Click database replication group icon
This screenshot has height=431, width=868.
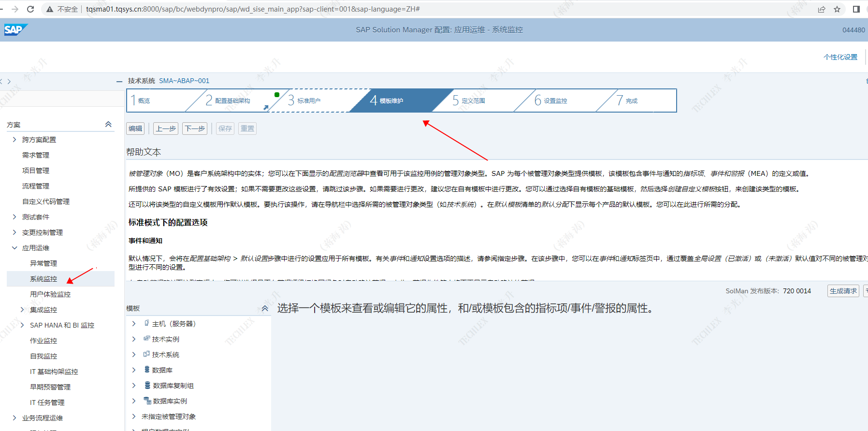147,385
